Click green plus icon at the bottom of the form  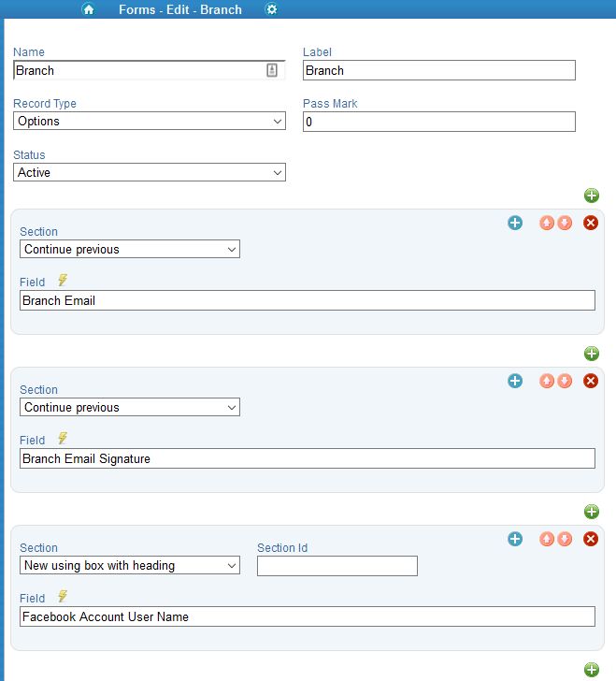591,670
